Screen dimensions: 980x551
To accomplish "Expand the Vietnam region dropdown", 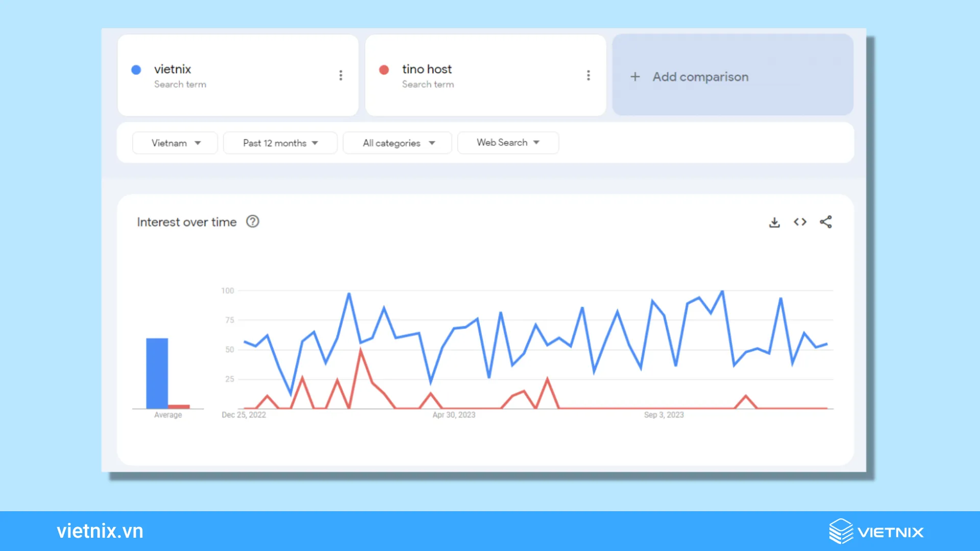I will [x=175, y=142].
